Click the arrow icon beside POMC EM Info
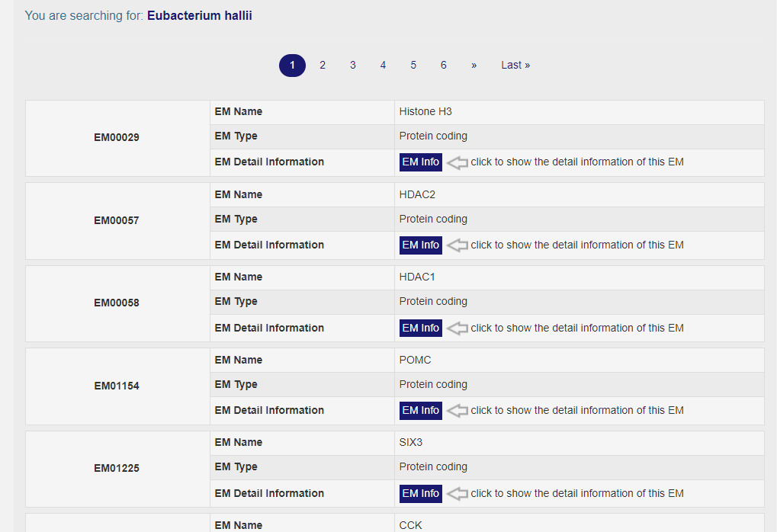The width and height of the screenshot is (777, 532). pyautogui.click(x=457, y=411)
